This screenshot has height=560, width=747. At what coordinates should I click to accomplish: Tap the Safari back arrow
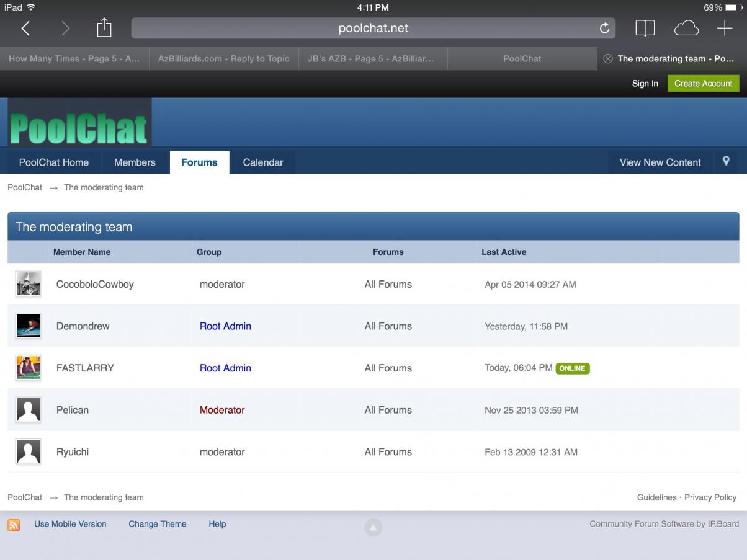click(25, 28)
